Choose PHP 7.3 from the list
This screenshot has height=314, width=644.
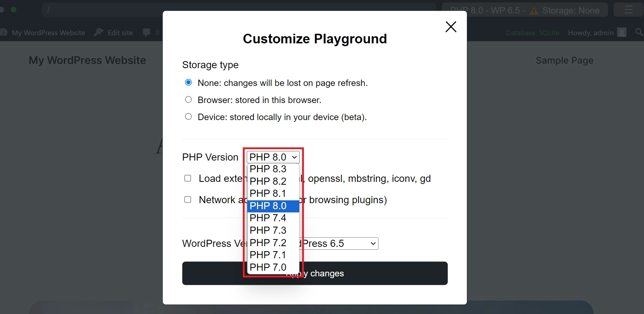point(273,231)
